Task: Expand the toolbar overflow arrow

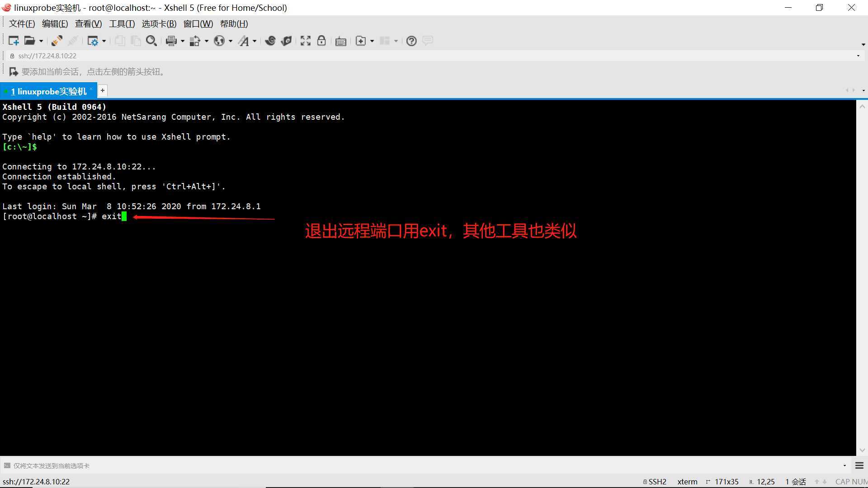Action: [863, 44]
